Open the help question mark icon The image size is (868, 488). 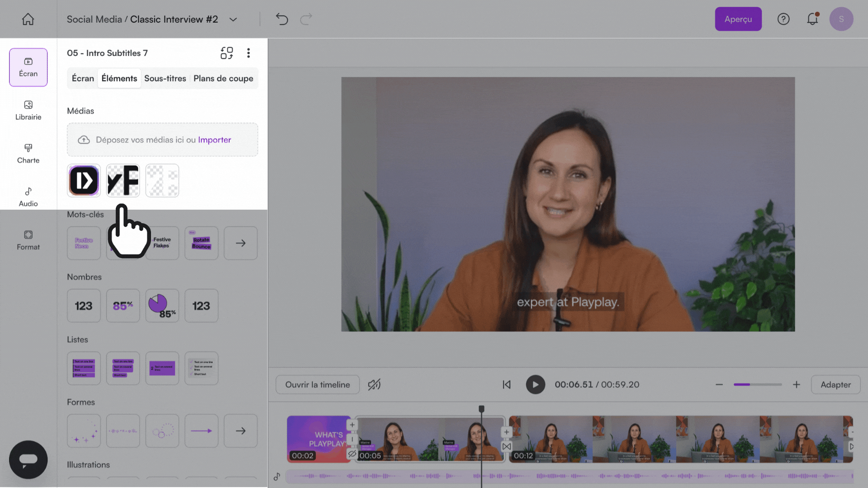783,19
